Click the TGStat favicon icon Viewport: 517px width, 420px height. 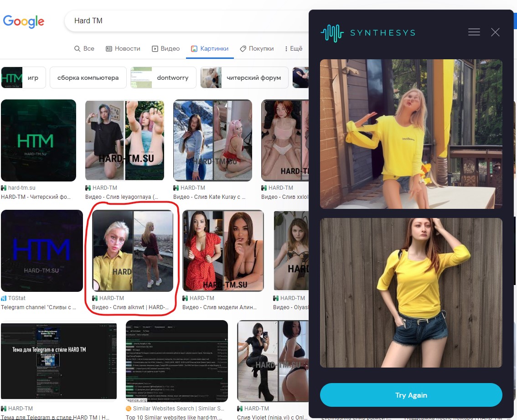4,298
